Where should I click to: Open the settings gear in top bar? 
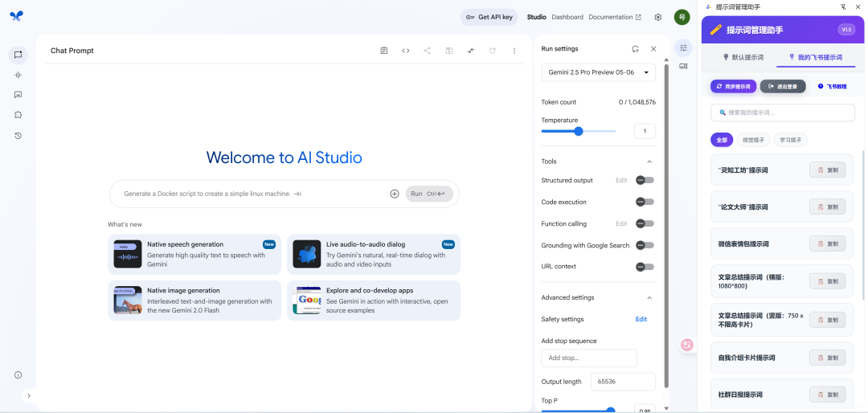(x=657, y=17)
